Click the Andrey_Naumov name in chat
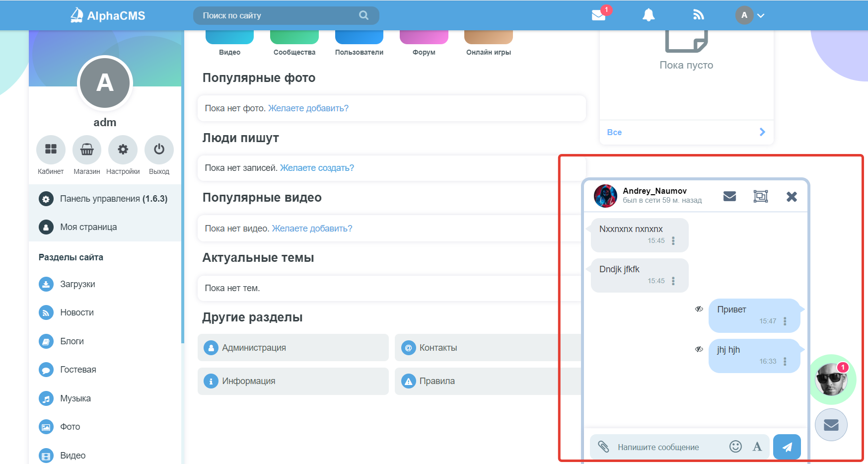This screenshot has height=464, width=868. point(654,191)
